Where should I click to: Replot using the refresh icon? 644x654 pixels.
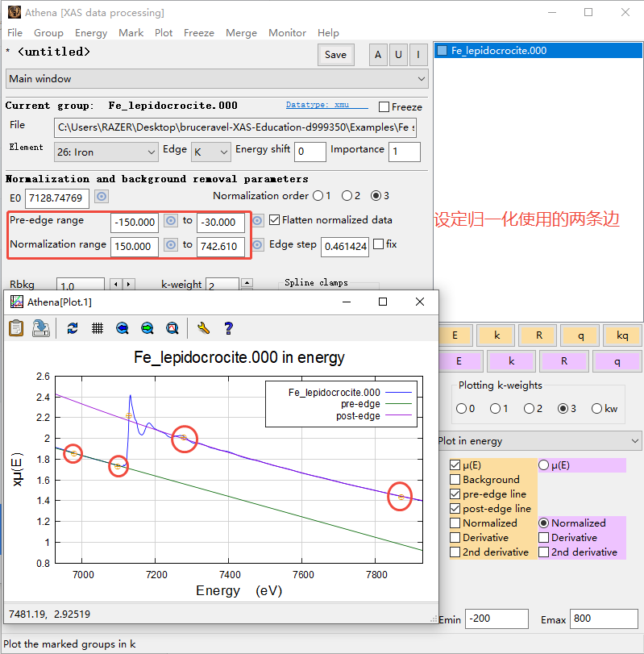tap(73, 327)
